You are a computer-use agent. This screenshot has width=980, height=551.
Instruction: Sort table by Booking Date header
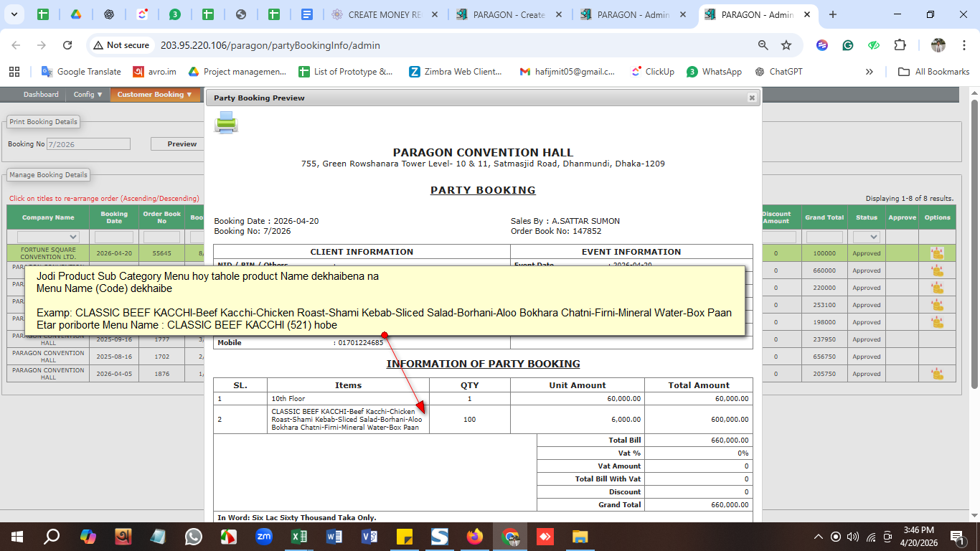(x=114, y=217)
